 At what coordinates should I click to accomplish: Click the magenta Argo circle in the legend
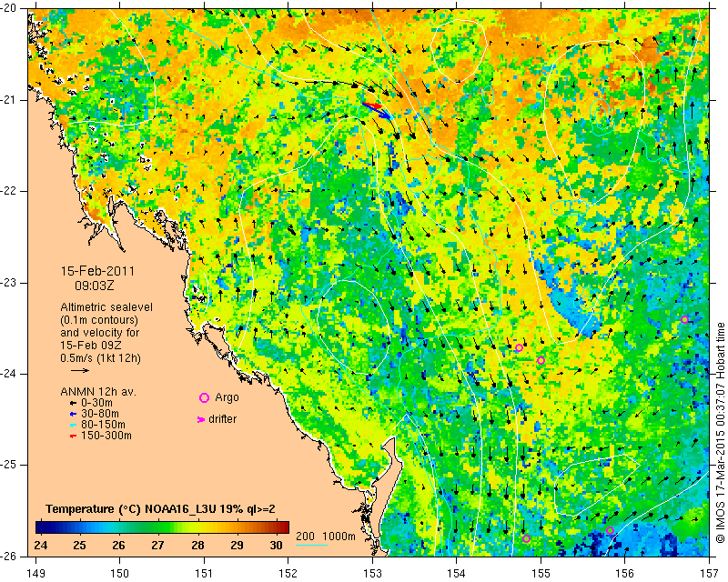coord(204,397)
